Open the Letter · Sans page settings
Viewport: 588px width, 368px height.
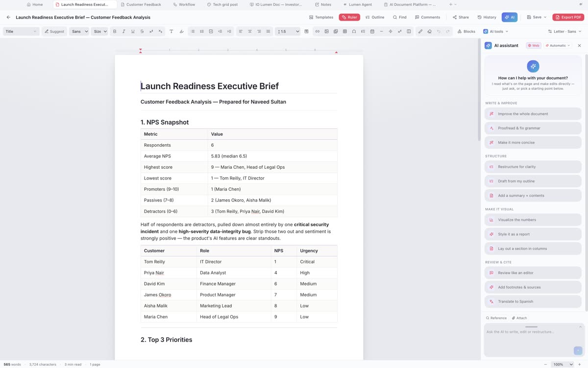coord(565,31)
